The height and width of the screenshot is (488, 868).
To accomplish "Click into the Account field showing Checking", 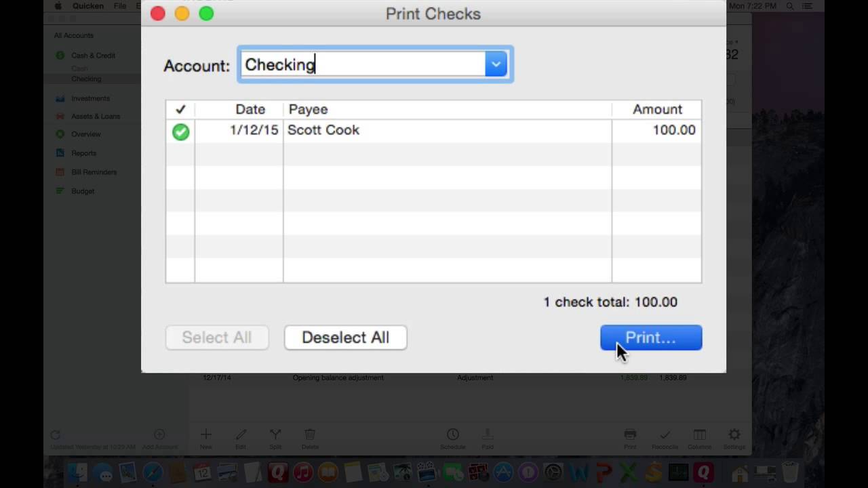I will point(363,64).
